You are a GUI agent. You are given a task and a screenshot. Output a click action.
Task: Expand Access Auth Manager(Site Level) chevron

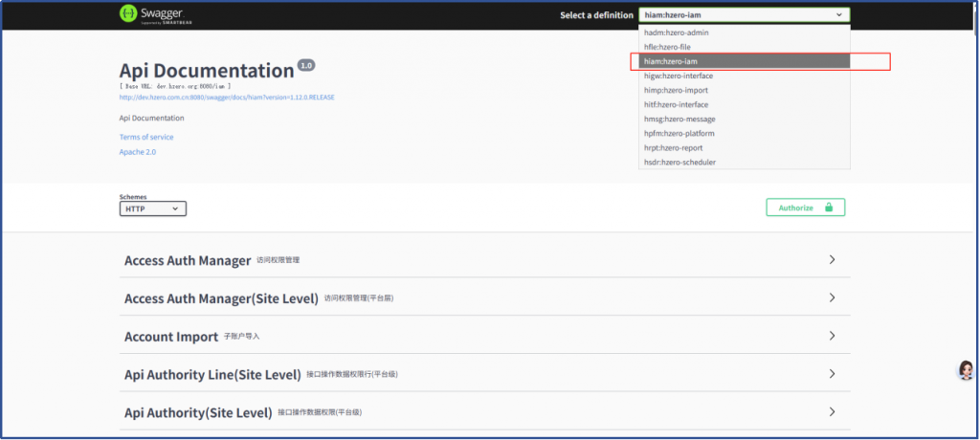click(x=832, y=298)
